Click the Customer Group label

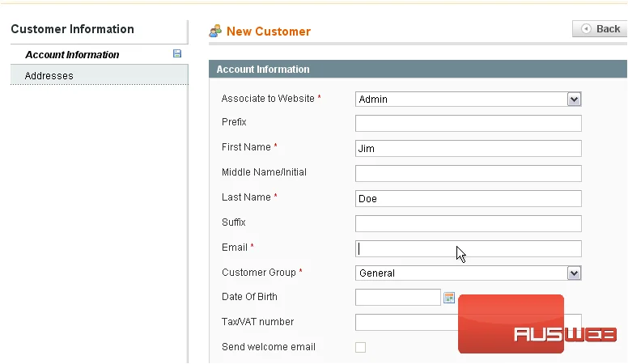259,273
